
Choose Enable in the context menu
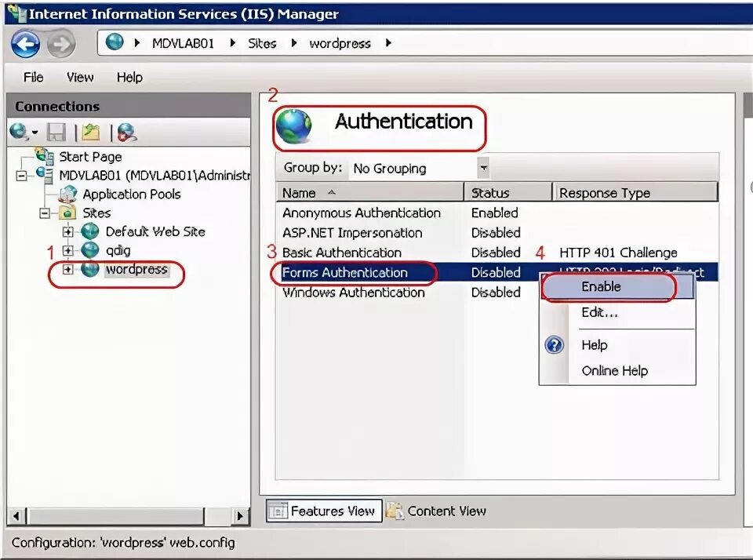click(617, 286)
